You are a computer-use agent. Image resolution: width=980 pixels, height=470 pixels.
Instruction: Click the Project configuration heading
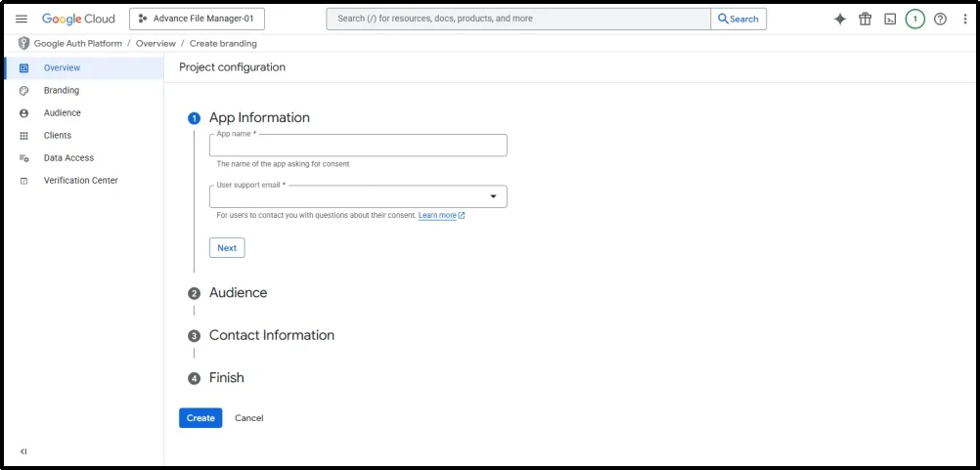[232, 67]
